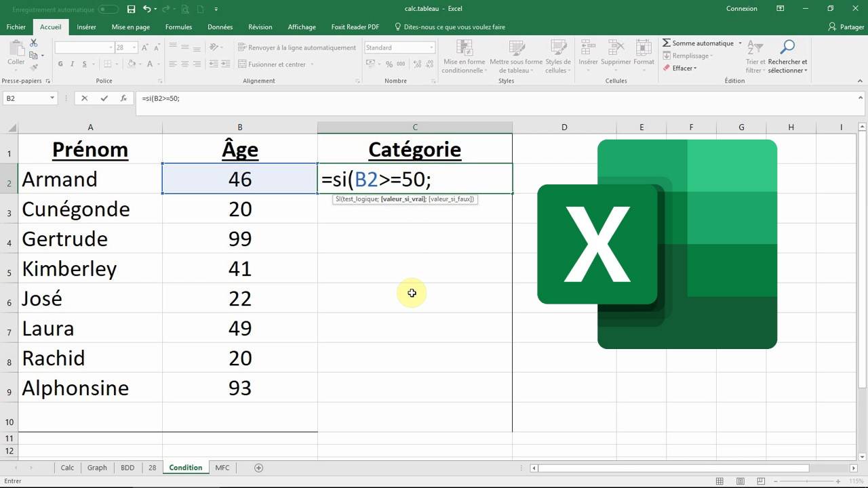
Task: Open the Révision ribbon tab
Action: tap(260, 27)
